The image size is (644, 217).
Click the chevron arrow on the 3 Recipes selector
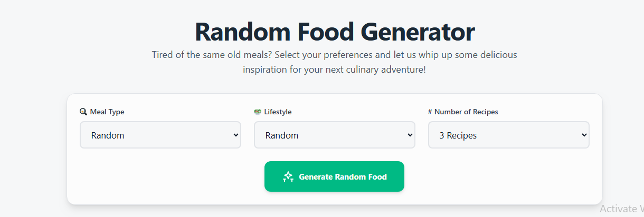coord(584,135)
